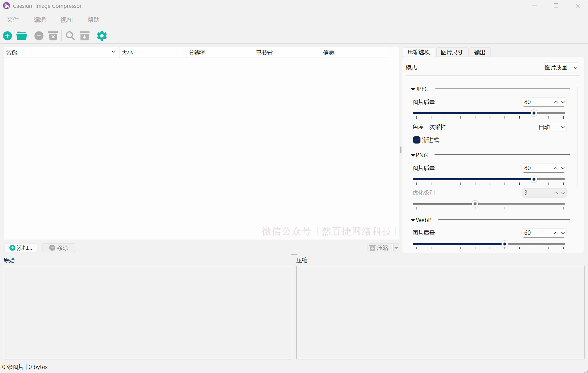Open the 模式 mode dropdown
This screenshot has width=588, height=373.
[561, 68]
